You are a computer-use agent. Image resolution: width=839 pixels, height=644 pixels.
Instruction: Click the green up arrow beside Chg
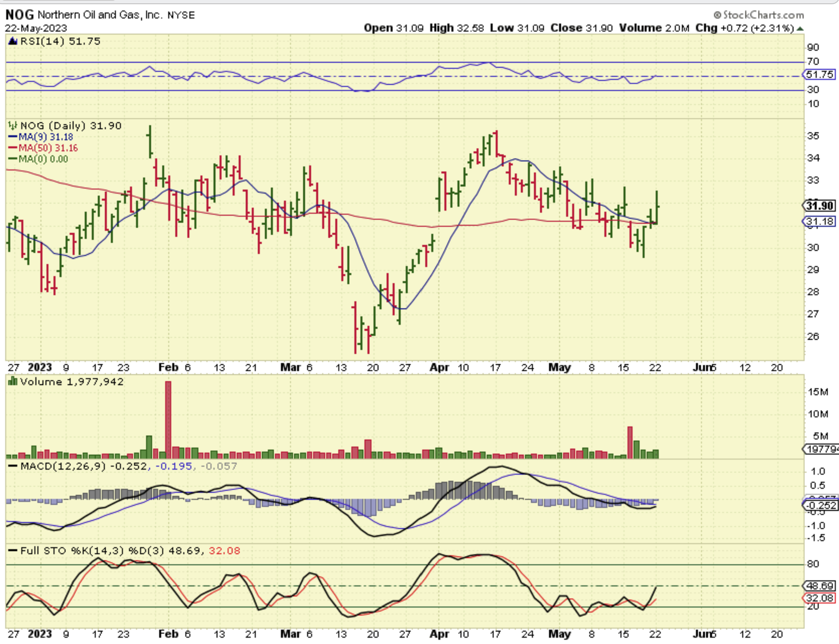[x=800, y=29]
